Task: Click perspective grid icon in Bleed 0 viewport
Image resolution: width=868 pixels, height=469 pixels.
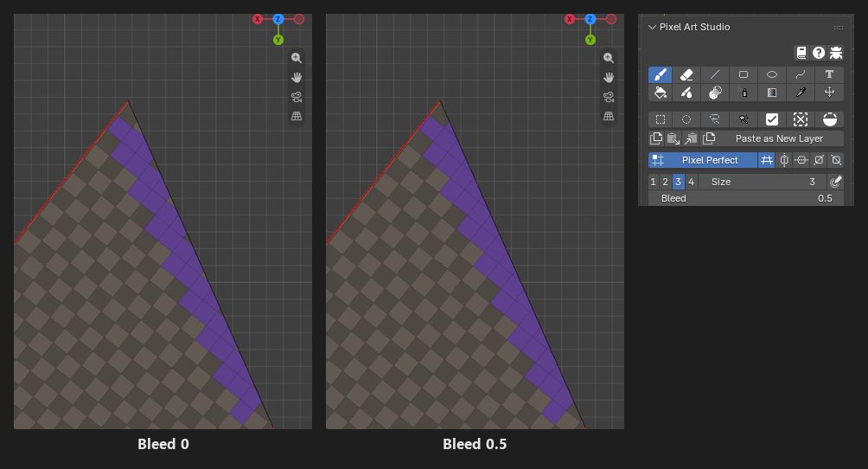Action: (x=297, y=117)
